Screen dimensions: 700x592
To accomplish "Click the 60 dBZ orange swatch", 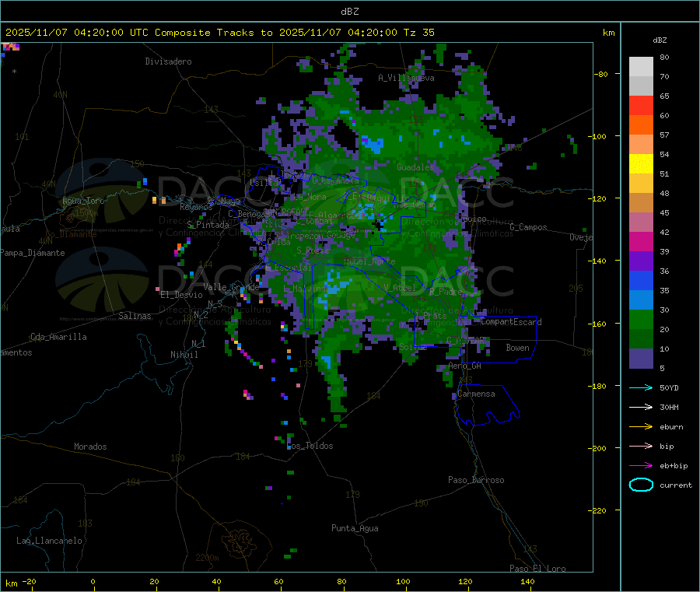I will [x=641, y=125].
